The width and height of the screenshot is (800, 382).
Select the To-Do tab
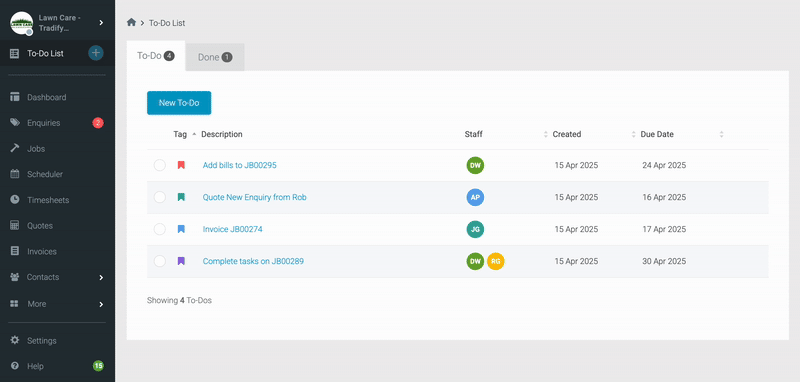156,56
